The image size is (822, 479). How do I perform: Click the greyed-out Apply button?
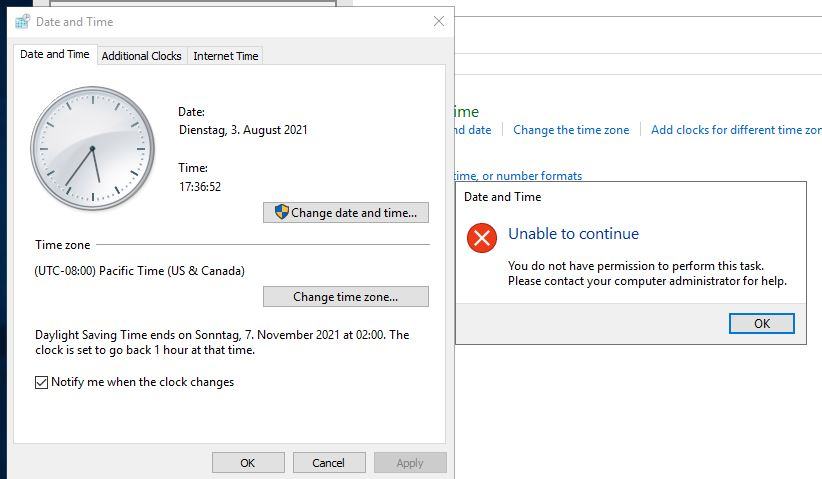410,463
